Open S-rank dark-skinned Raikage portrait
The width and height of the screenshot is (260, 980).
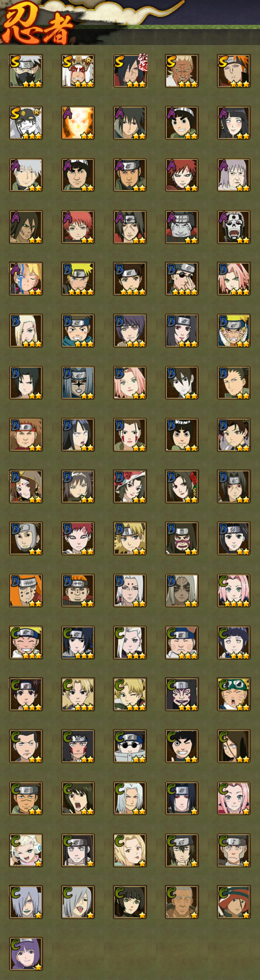[x=182, y=71]
